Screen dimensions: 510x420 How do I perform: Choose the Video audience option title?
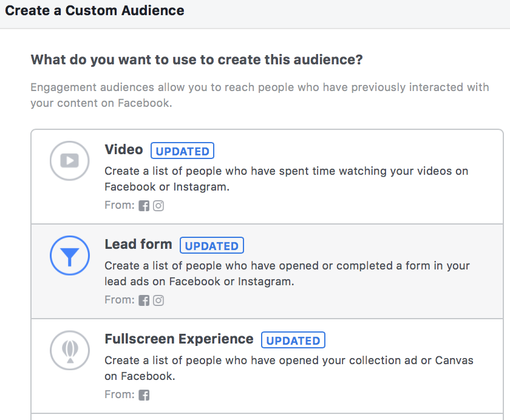[x=124, y=149]
